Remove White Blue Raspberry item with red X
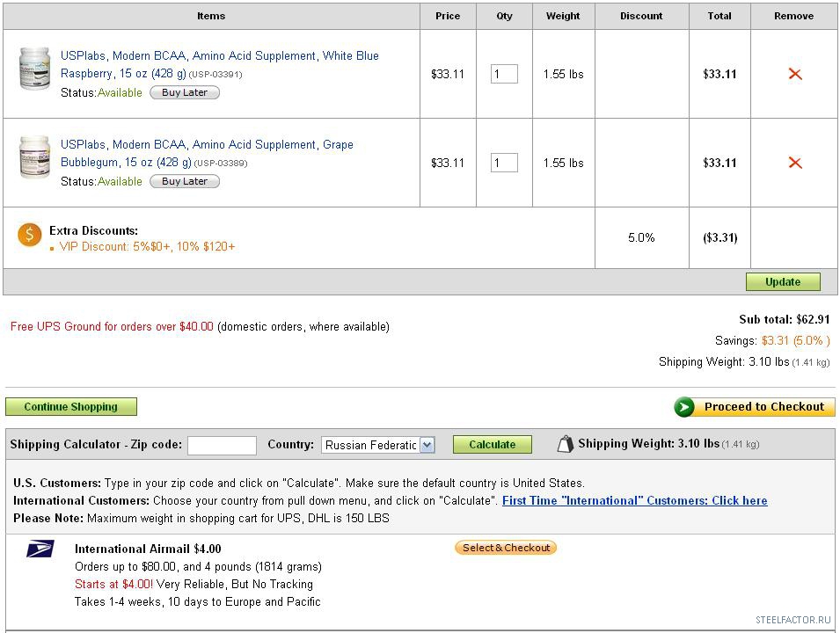The width and height of the screenshot is (840, 633). click(795, 74)
